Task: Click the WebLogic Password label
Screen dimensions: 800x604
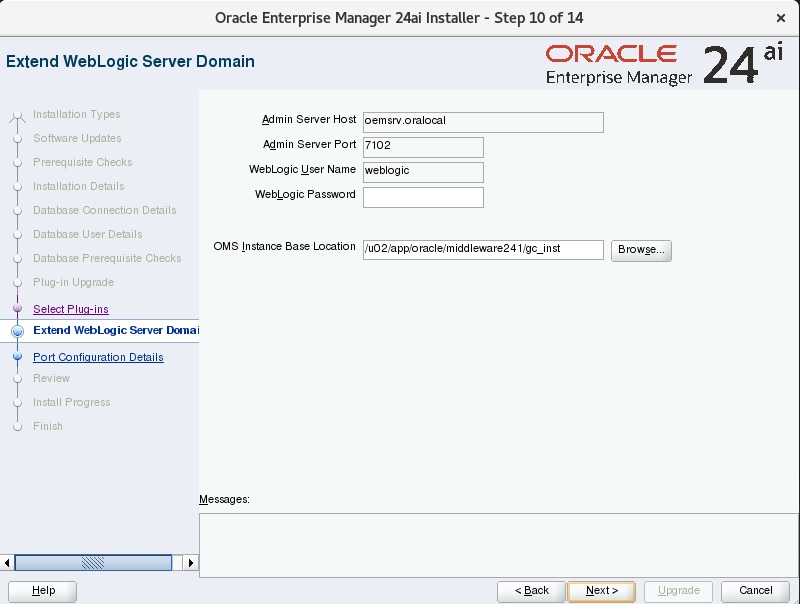Action: (305, 194)
